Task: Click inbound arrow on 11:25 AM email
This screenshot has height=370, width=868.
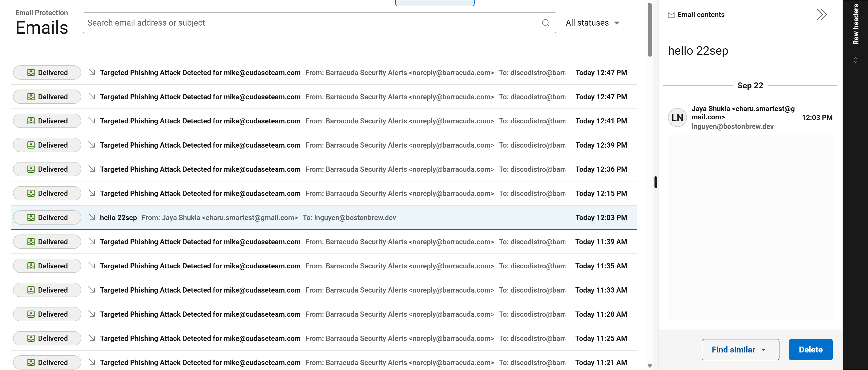Action: click(92, 338)
